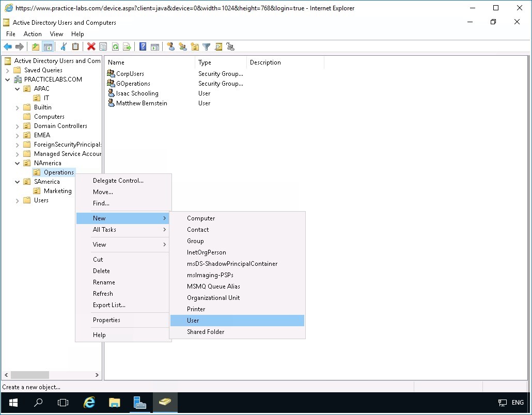Choose Export List in context menu
The width and height of the screenshot is (532, 415).
pos(123,305)
